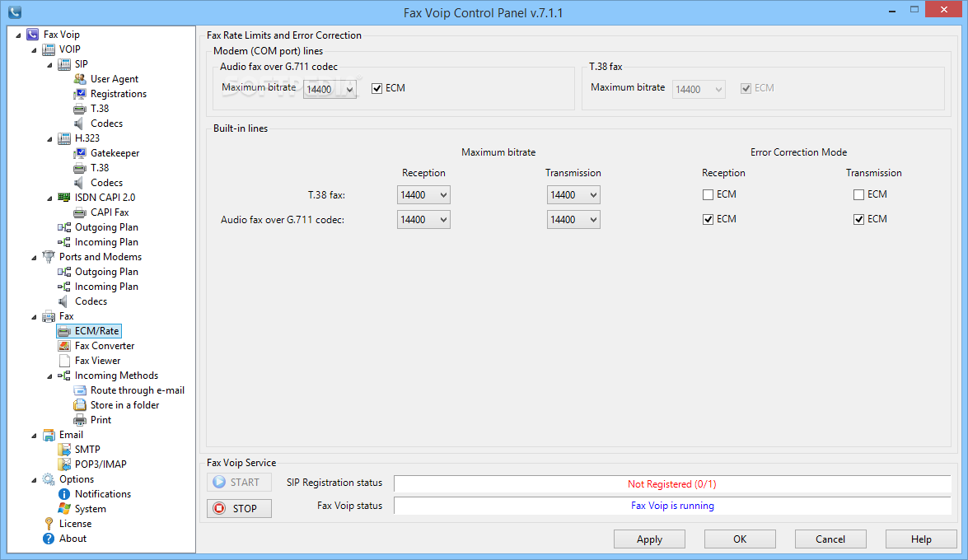Click the License key icon
The image size is (968, 560).
point(49,524)
